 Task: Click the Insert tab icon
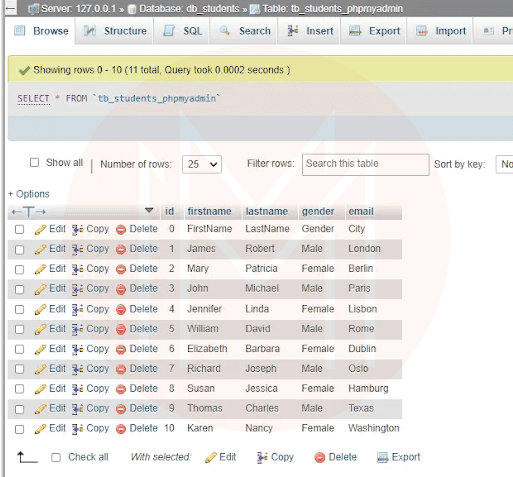pos(293,31)
